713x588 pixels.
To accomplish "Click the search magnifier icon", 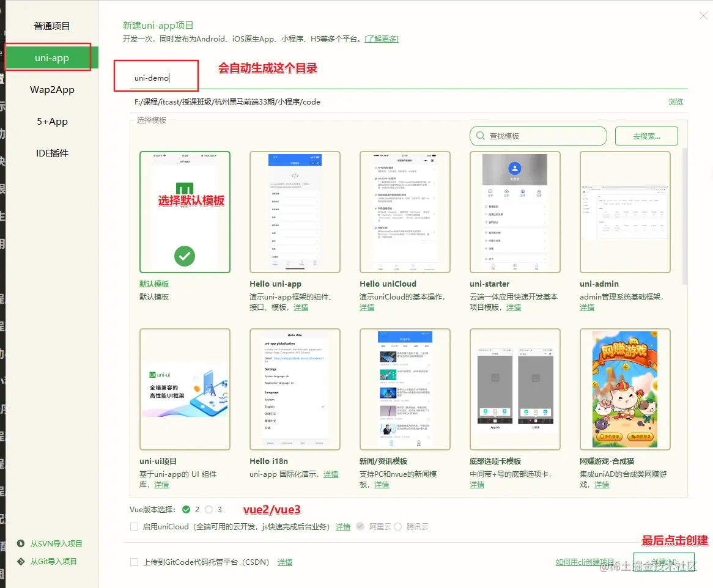I will tap(480, 136).
